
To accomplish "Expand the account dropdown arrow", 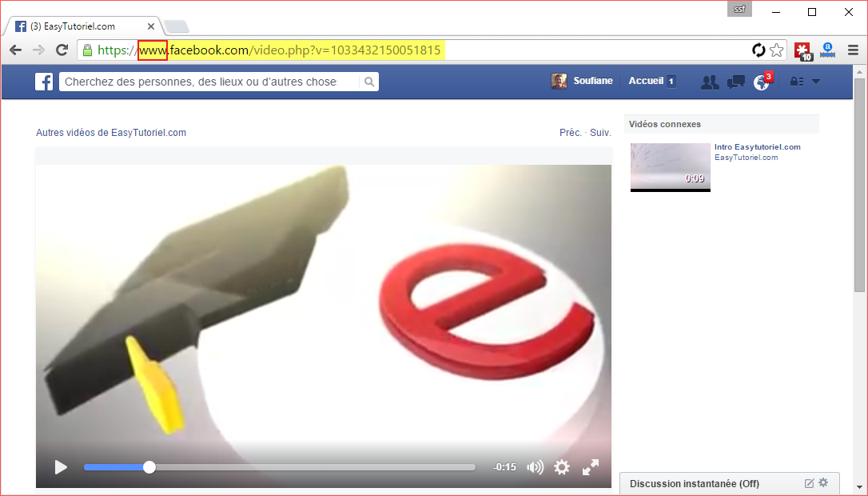I will coord(816,82).
